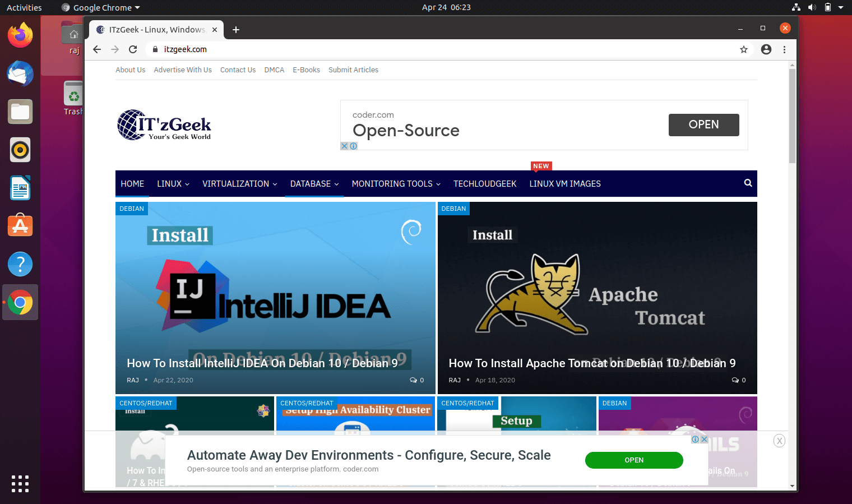Go to HOME in site navigation

coord(132,183)
